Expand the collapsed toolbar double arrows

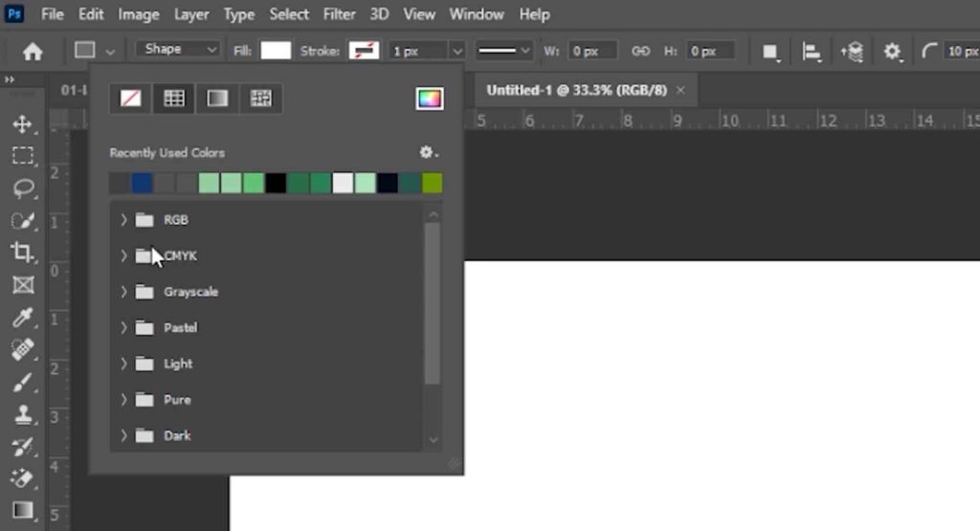tap(9, 79)
